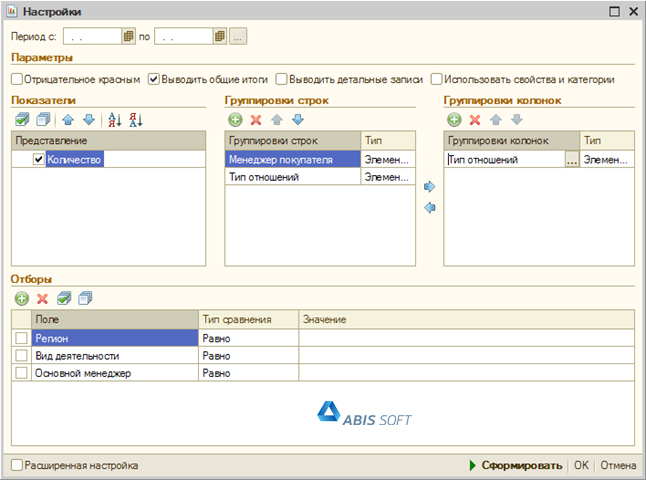Enable Использовать свойства и категории checkbox

coord(436,79)
